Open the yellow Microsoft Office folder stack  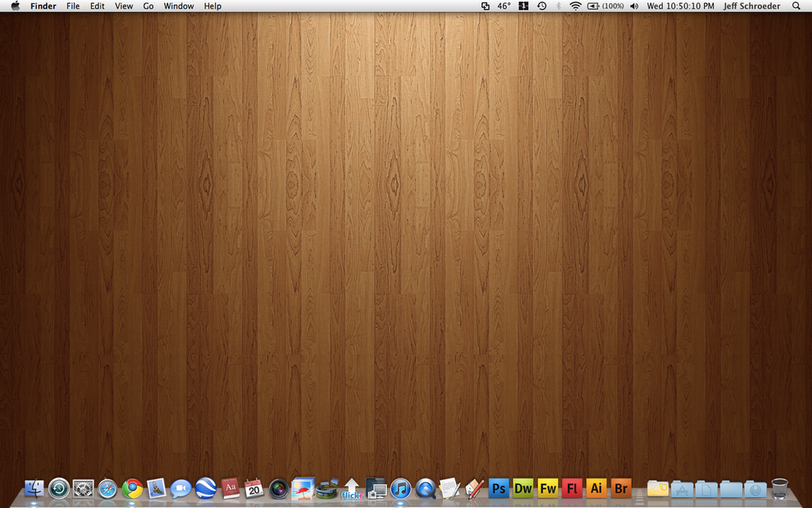(x=657, y=489)
